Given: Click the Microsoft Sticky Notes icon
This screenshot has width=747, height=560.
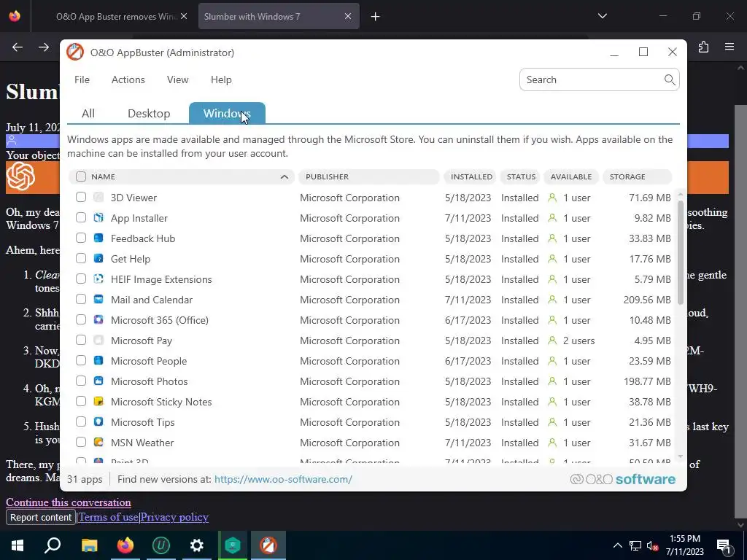Looking at the screenshot, I should click(x=98, y=402).
